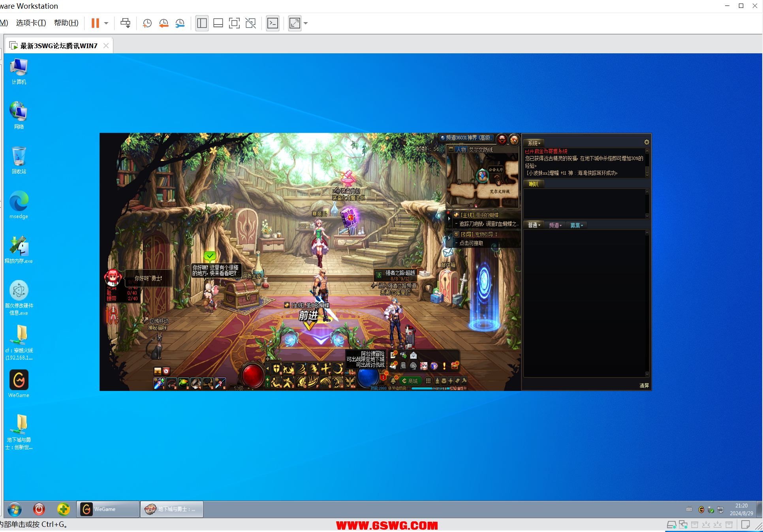Click the mail envelope icon in game menu
The image size is (763, 532).
[413, 355]
